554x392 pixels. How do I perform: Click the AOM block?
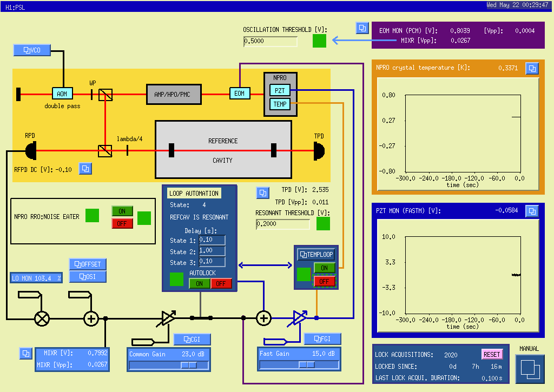click(x=62, y=94)
